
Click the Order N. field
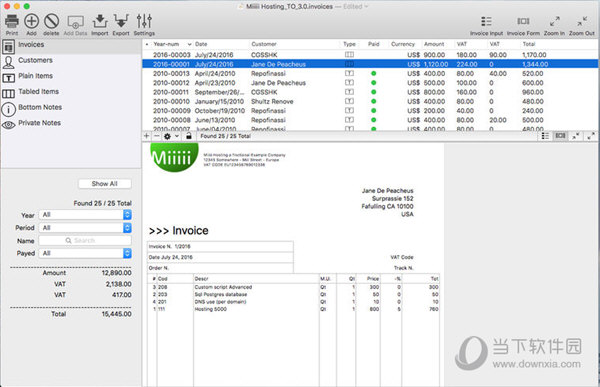point(220,268)
